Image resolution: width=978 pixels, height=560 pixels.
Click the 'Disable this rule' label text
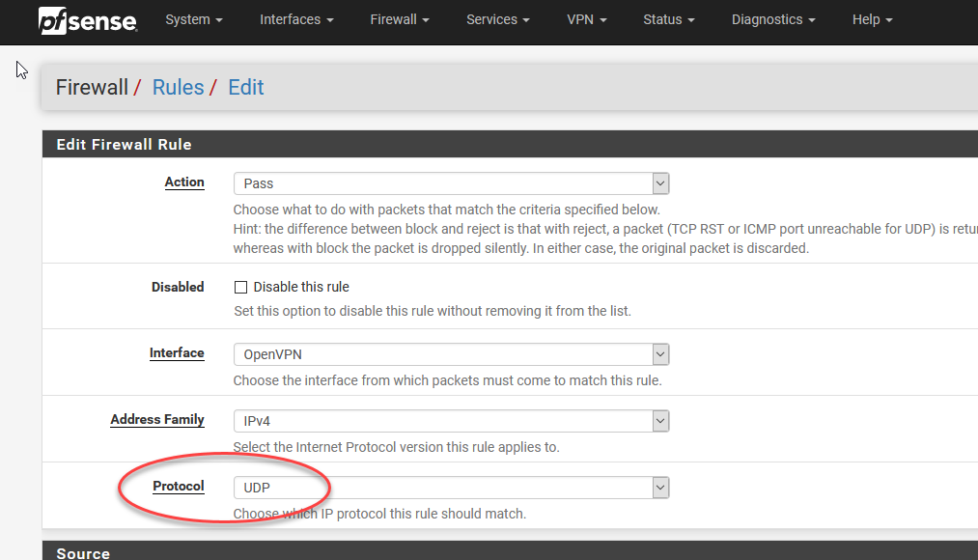click(300, 287)
